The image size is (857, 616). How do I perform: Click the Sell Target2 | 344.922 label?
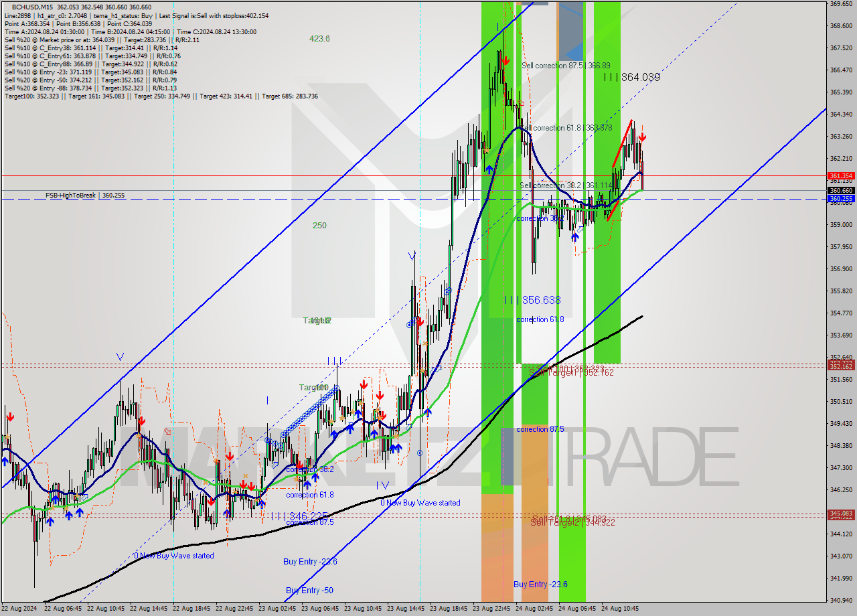click(x=572, y=523)
